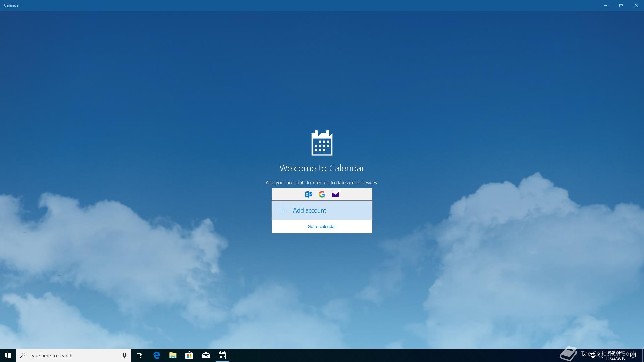Click the Outlook account icon
Image resolution: width=644 pixels, height=362 pixels.
coord(309,194)
